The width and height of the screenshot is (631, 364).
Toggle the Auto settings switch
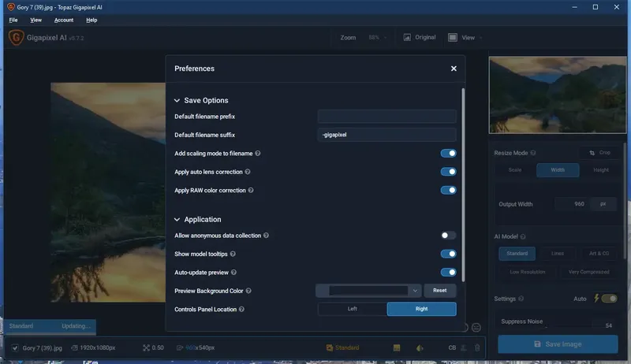click(609, 299)
